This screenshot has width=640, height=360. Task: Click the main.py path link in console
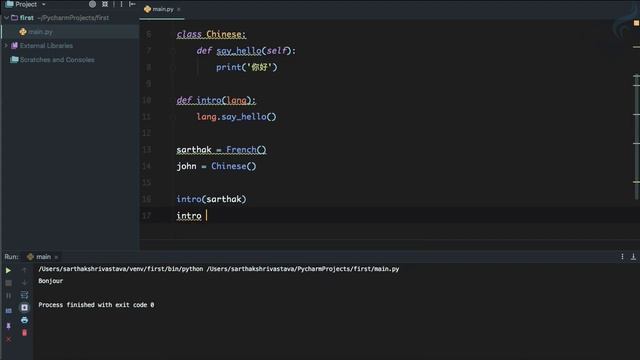tap(303, 269)
